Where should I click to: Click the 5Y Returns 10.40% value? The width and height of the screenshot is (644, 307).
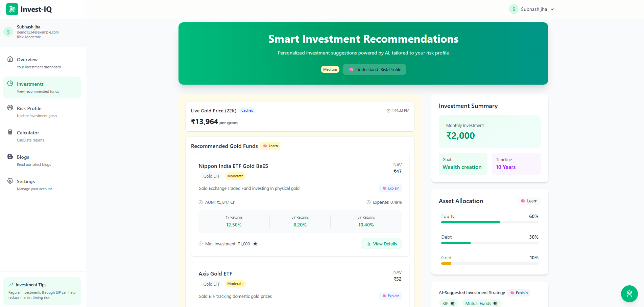(366, 225)
